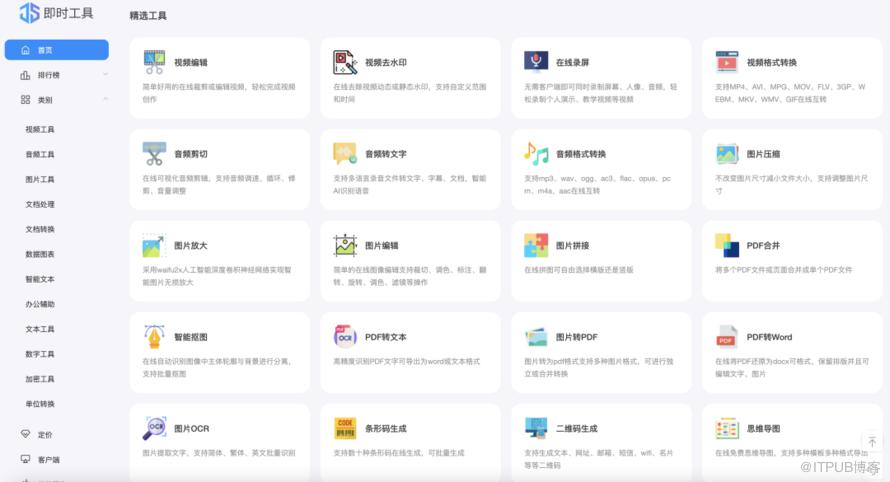This screenshot has width=890, height=482.
Task: Collapse the 类别 chevron
Action: [105, 99]
